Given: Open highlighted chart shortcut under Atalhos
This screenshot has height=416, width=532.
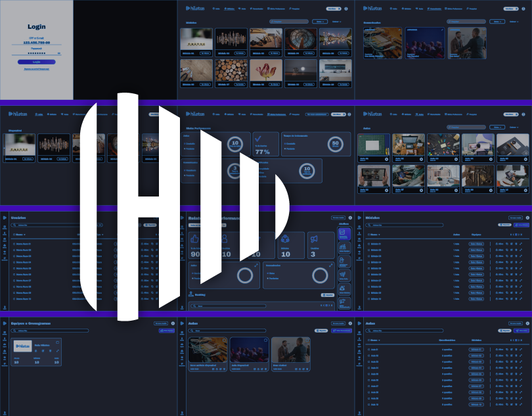Looking at the screenshot, I should click(344, 234).
